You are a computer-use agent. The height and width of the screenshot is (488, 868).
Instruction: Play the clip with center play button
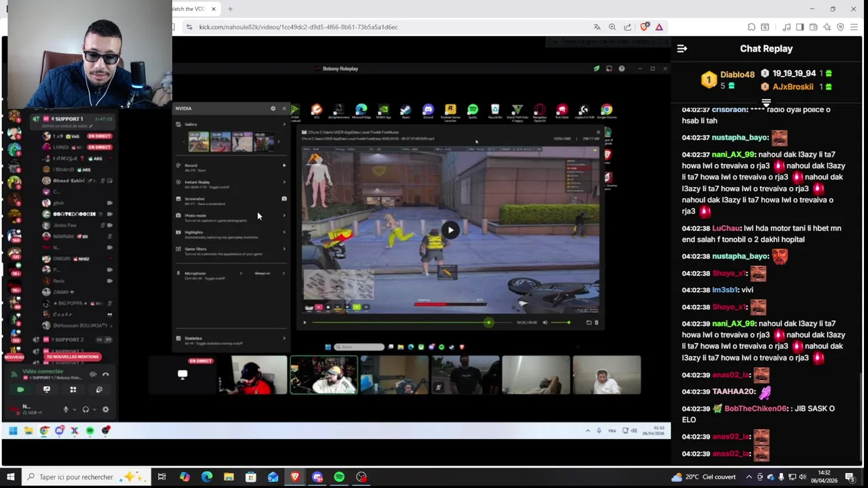point(450,230)
